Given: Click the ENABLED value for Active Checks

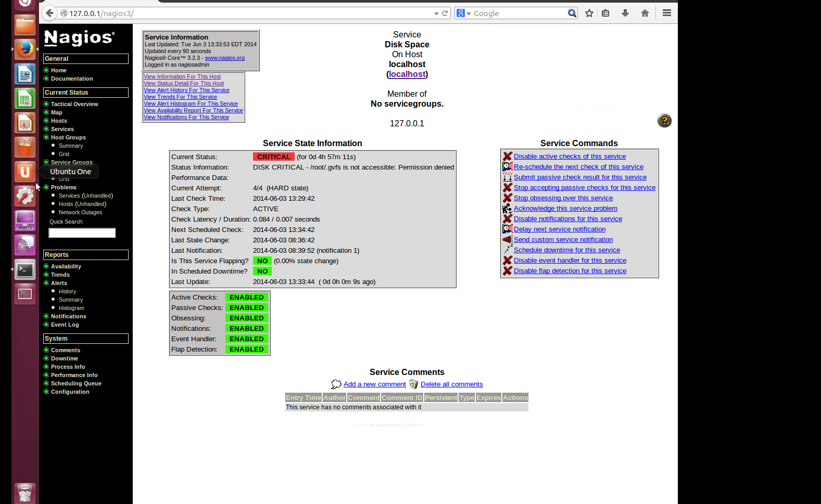Looking at the screenshot, I should click(247, 297).
